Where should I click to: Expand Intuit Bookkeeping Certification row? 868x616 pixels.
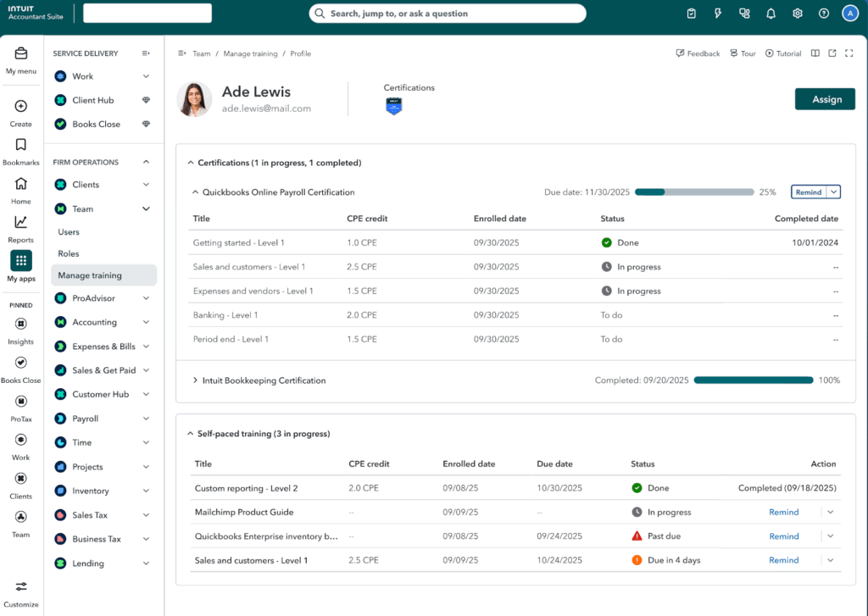pos(195,380)
